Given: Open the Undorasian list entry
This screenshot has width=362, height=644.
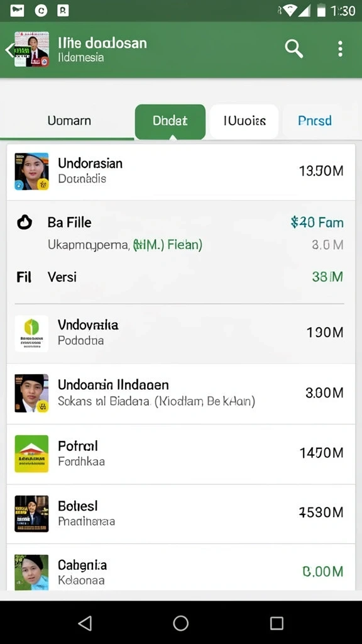Looking at the screenshot, I should [x=181, y=171].
